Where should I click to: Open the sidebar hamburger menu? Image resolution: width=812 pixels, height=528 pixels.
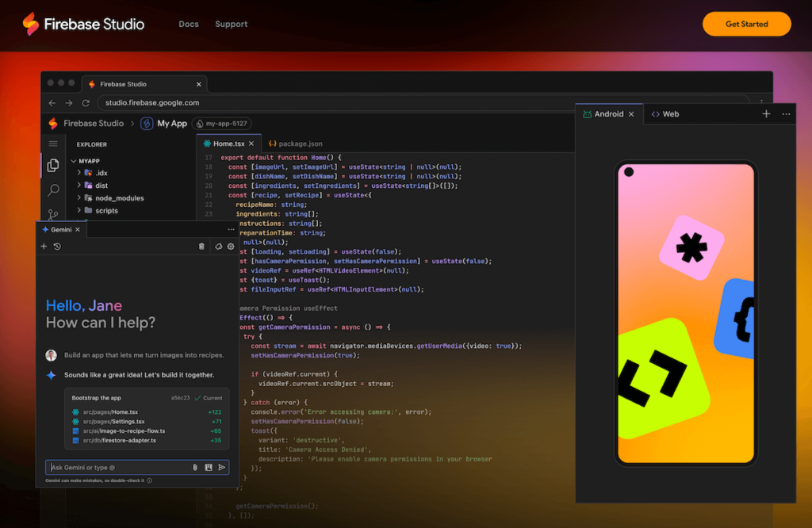53,143
